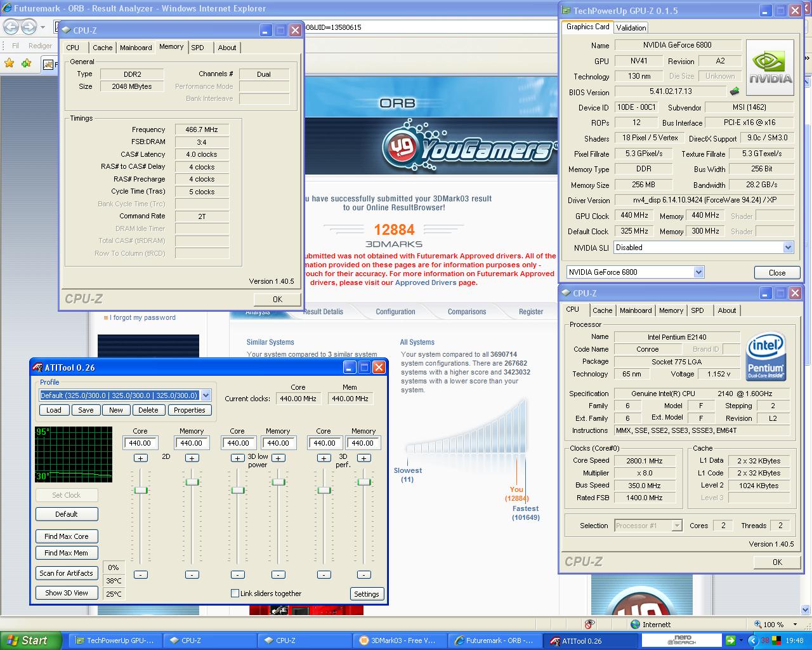This screenshot has width=812, height=650.
Task: Click the Internet Explorer forward arrow
Action: pyautogui.click(x=29, y=27)
